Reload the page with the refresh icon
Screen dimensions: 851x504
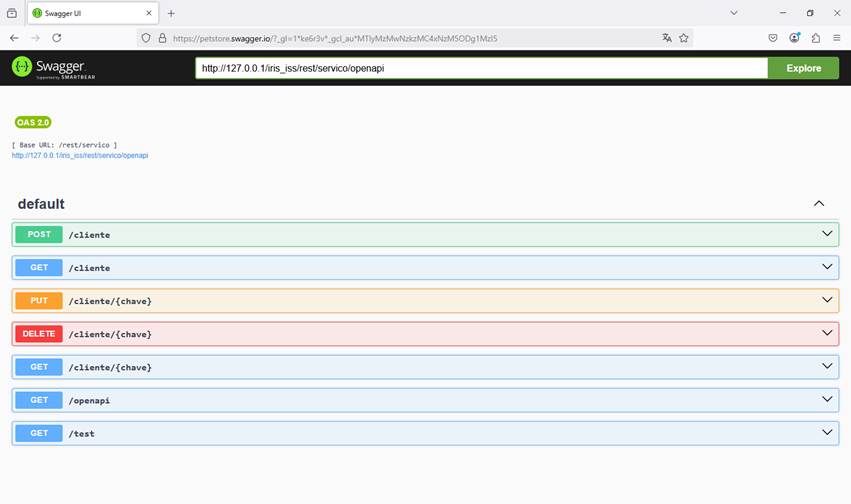[57, 38]
